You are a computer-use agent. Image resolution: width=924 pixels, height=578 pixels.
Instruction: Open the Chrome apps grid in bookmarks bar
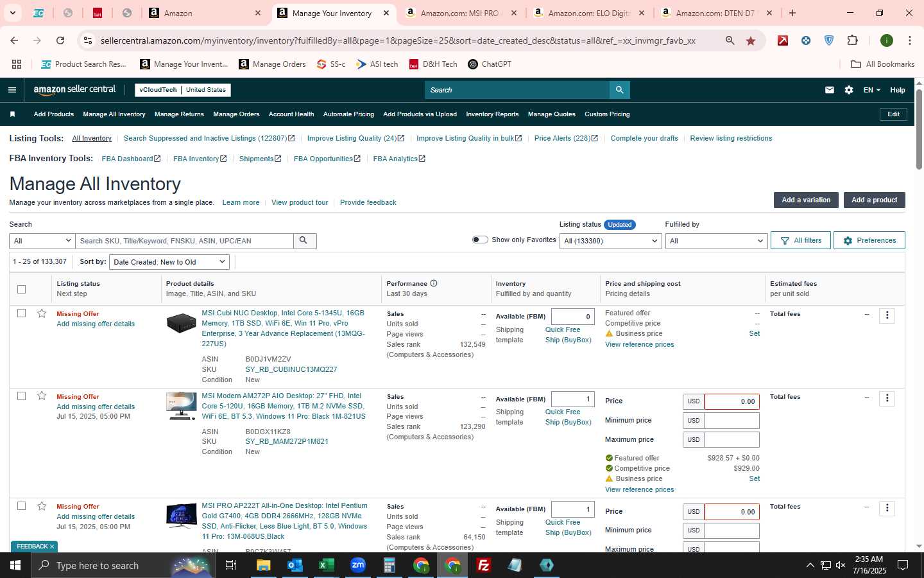click(17, 64)
